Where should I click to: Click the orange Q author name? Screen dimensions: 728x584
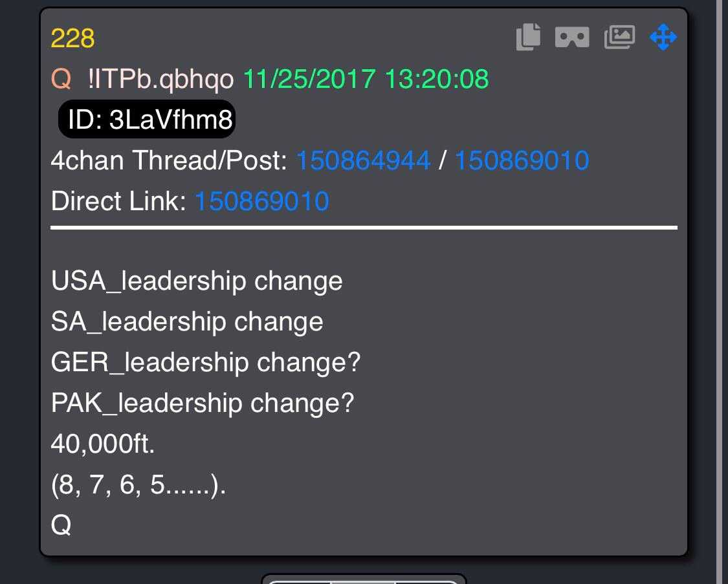(61, 78)
